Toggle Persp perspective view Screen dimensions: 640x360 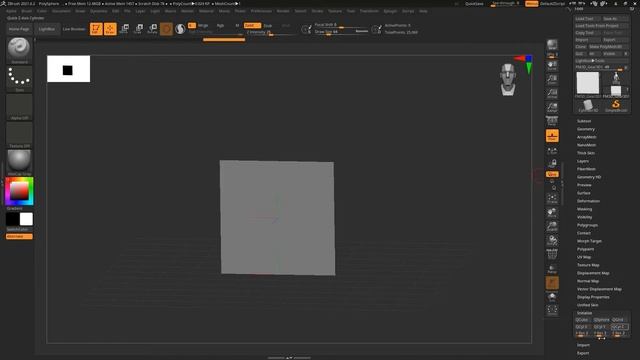click(552, 121)
